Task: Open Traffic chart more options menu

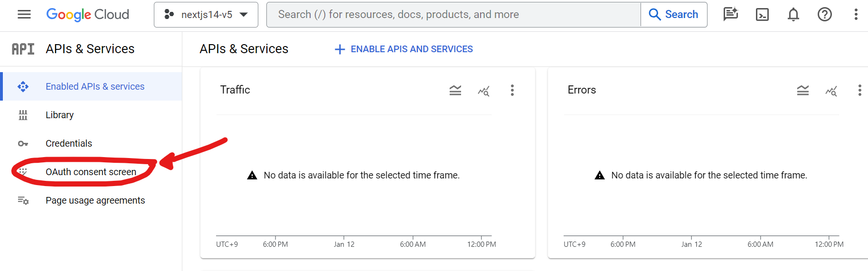Action: click(x=512, y=90)
